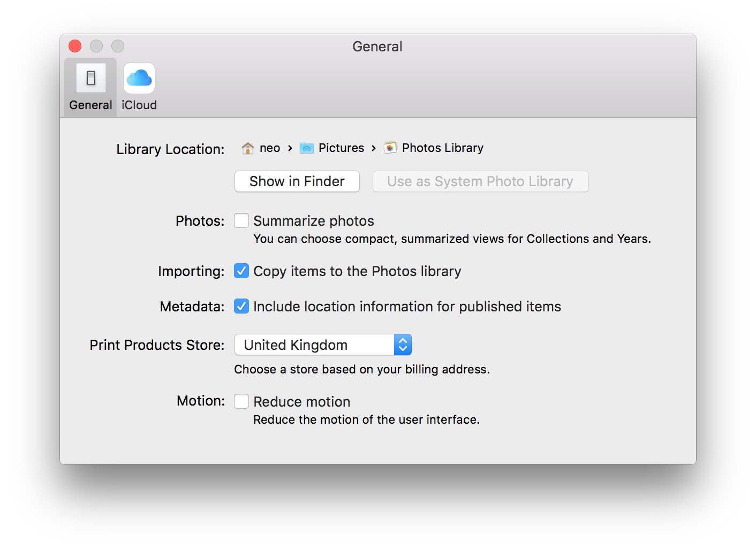The height and width of the screenshot is (550, 756).
Task: Open the Print Products Store dropdown
Action: [x=323, y=345]
